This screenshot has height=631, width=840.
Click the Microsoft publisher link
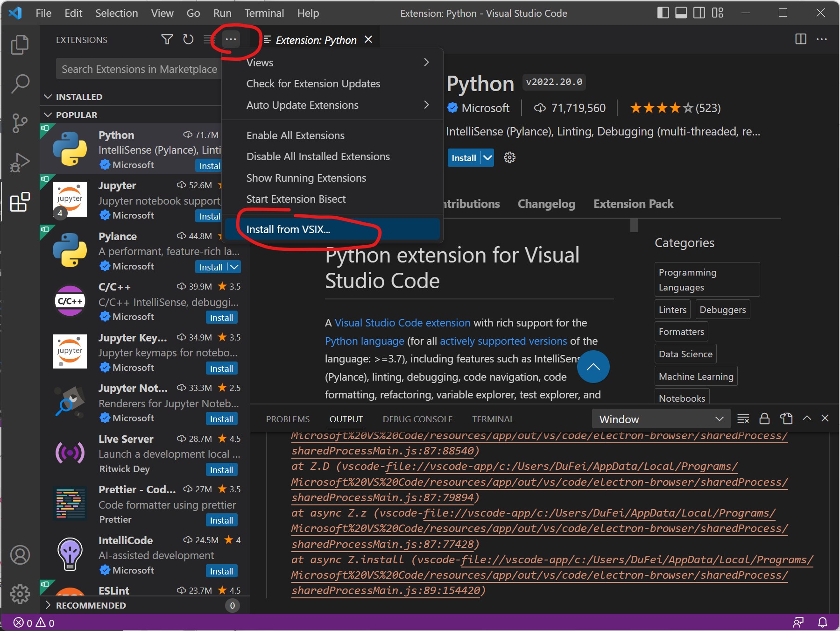(x=485, y=108)
